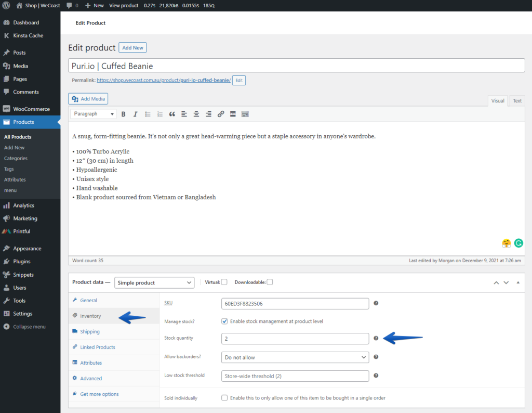The image size is (532, 413).
Task: Go to Categories under Products
Action: coord(16,158)
